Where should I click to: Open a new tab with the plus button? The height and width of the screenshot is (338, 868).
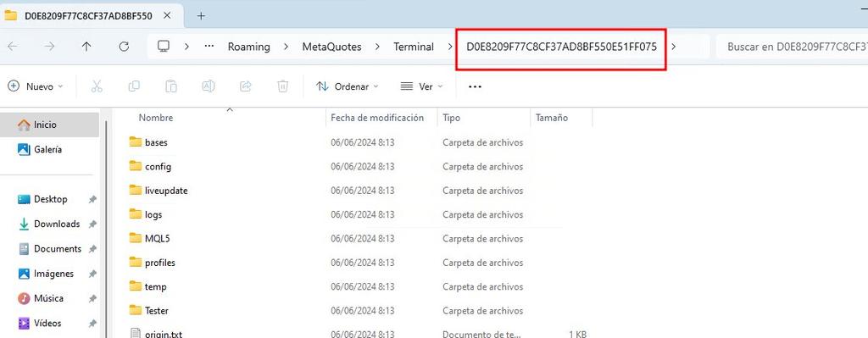(201, 16)
